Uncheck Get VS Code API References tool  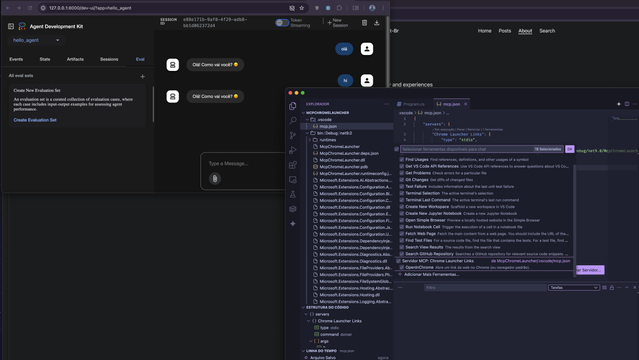402,166
